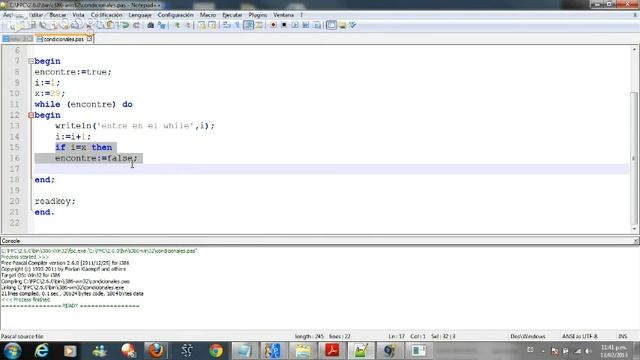
Task: Stop macro recording with black square
Action: [x=284, y=25]
